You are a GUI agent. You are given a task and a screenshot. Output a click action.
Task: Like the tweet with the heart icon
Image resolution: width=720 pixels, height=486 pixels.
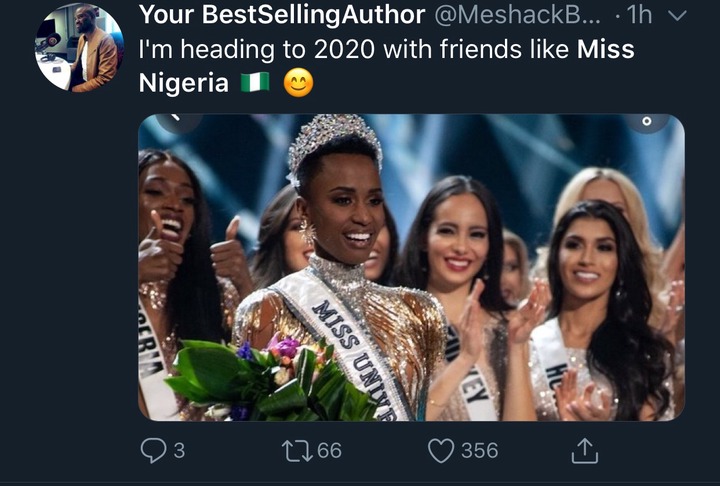click(x=441, y=451)
